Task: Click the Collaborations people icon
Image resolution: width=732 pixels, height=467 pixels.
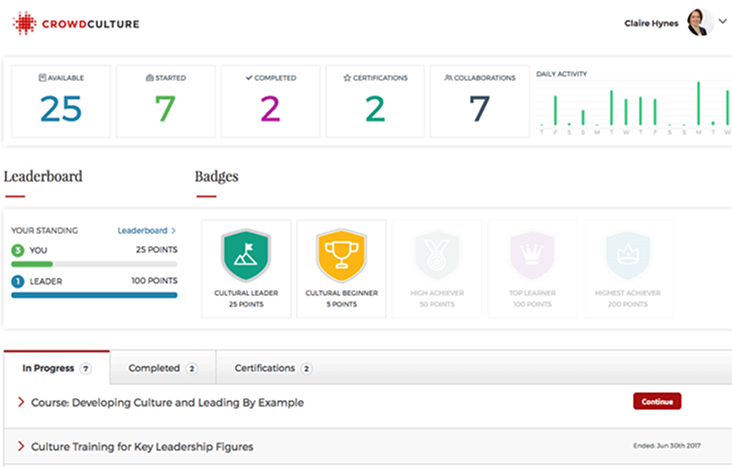Action: [448, 78]
